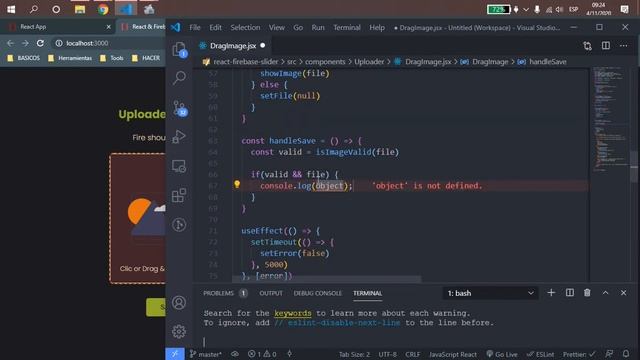
Task: Click handleSave in the breadcrumb path
Action: (547, 62)
